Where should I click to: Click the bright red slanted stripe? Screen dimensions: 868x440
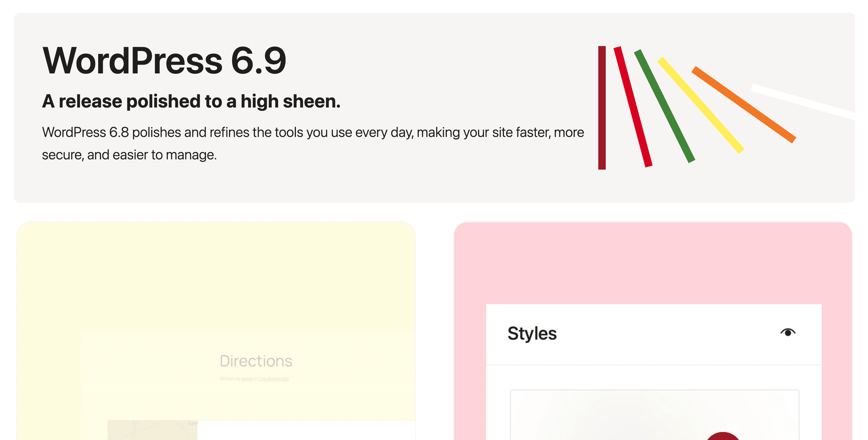[x=633, y=107]
